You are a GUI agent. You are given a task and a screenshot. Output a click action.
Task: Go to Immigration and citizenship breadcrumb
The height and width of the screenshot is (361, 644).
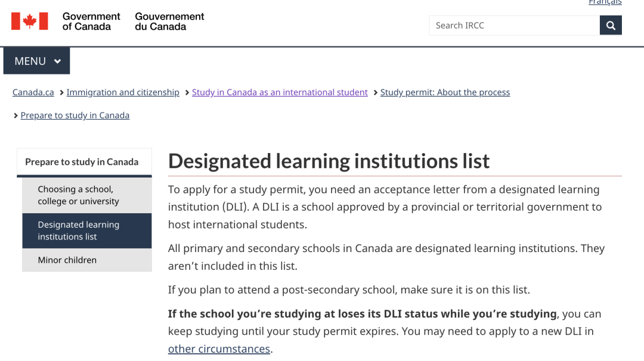[123, 92]
